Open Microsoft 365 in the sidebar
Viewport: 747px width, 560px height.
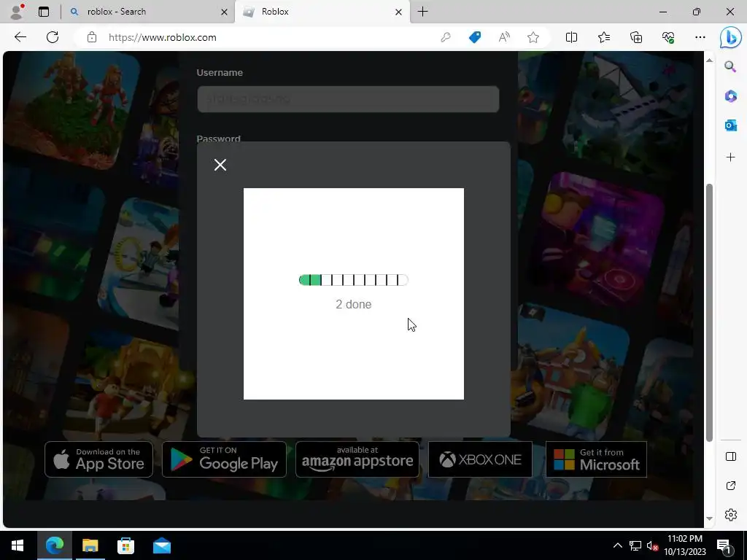(x=730, y=96)
